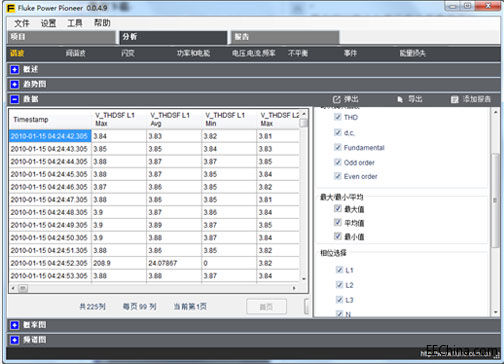The width and height of the screenshot is (504, 364).
Task: Expand the bottom-most section plus icon
Action: coord(14,340)
